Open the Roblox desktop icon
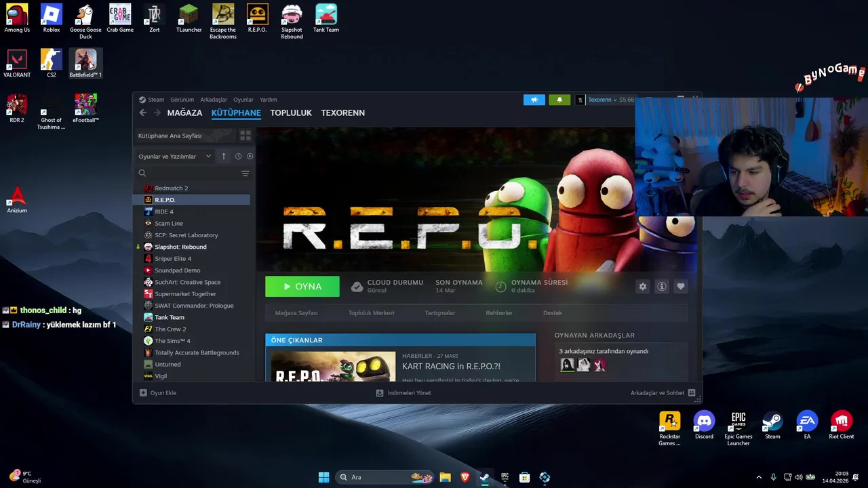Image resolution: width=868 pixels, height=488 pixels. (52, 18)
